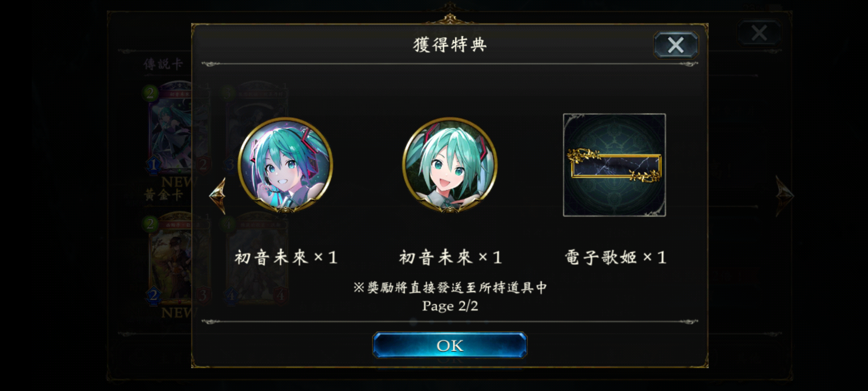The height and width of the screenshot is (391, 868).
Task: Select the 傳說卡 section heading
Action: [163, 64]
